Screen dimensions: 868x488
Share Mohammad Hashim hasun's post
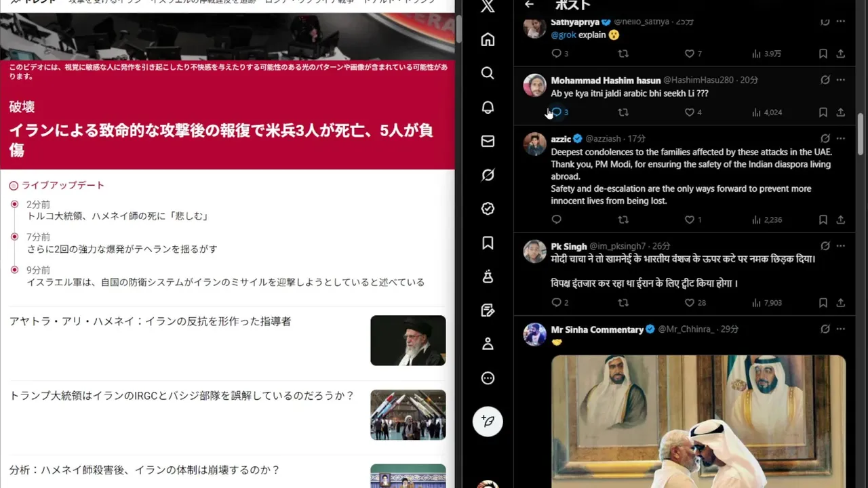(x=841, y=113)
